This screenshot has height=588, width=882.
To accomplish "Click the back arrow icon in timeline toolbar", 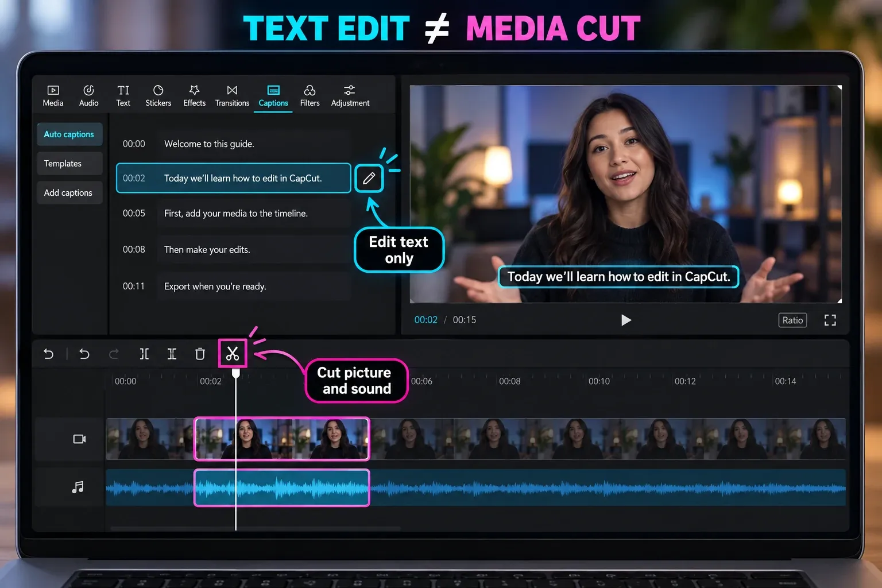I will point(49,354).
